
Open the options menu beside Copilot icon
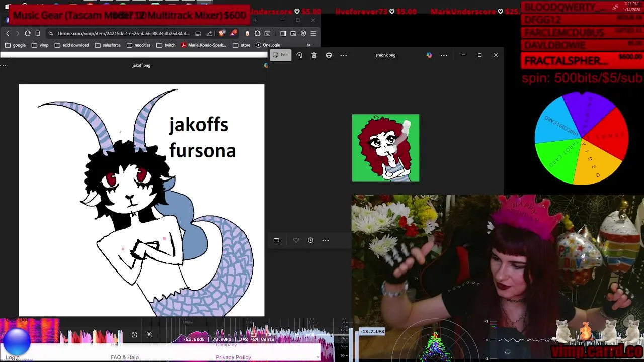[x=444, y=55]
